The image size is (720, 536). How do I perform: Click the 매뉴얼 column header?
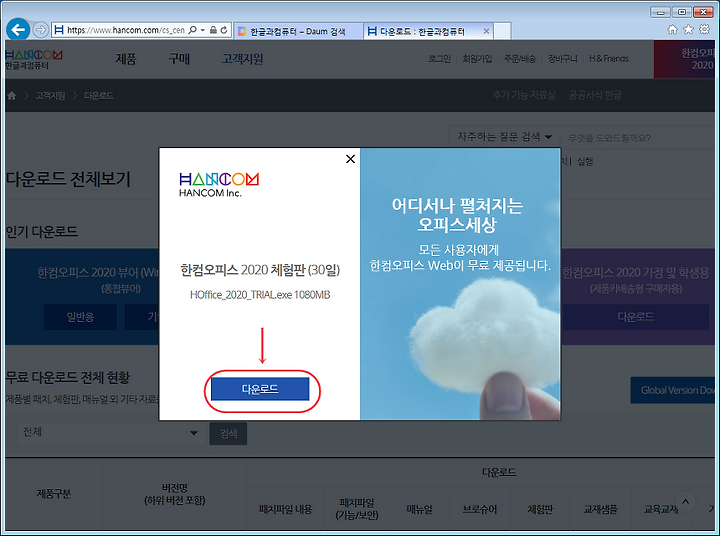[420, 509]
